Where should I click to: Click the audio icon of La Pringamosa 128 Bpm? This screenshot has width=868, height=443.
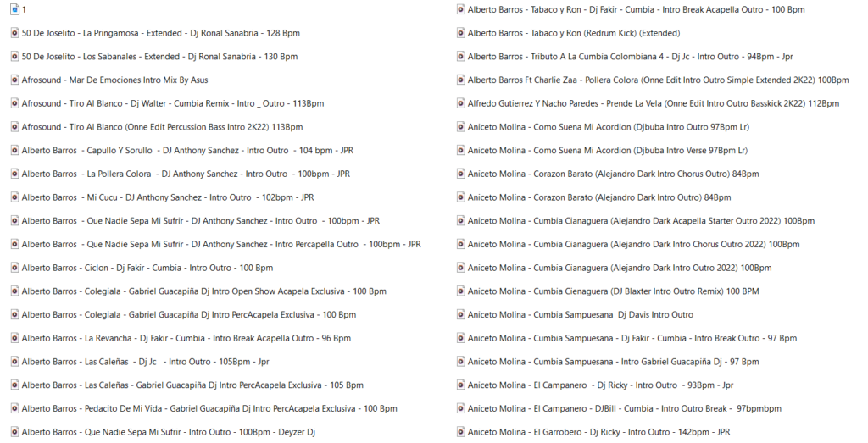click(15, 33)
